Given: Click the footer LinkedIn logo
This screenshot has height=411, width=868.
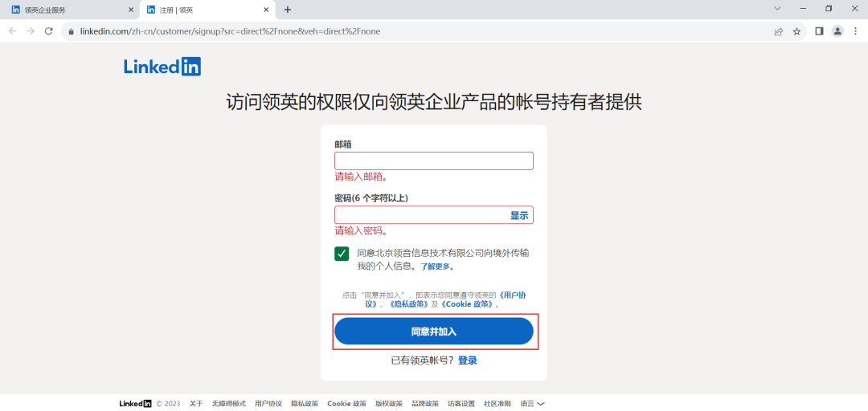Looking at the screenshot, I should 135,403.
